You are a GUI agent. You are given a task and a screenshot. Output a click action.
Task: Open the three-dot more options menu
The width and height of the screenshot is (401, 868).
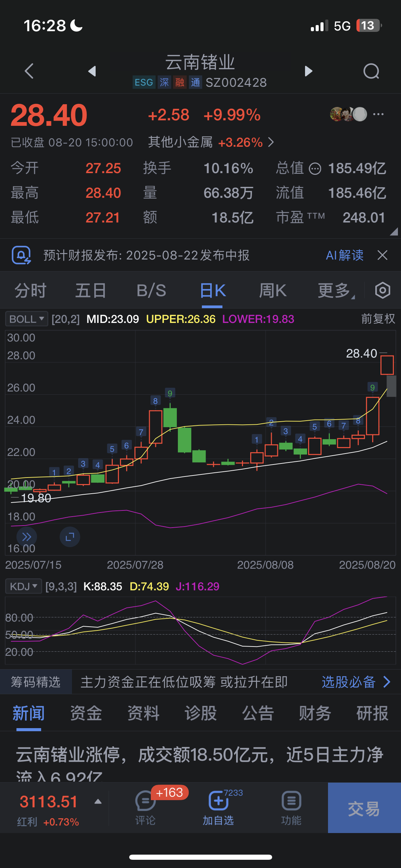(378, 114)
